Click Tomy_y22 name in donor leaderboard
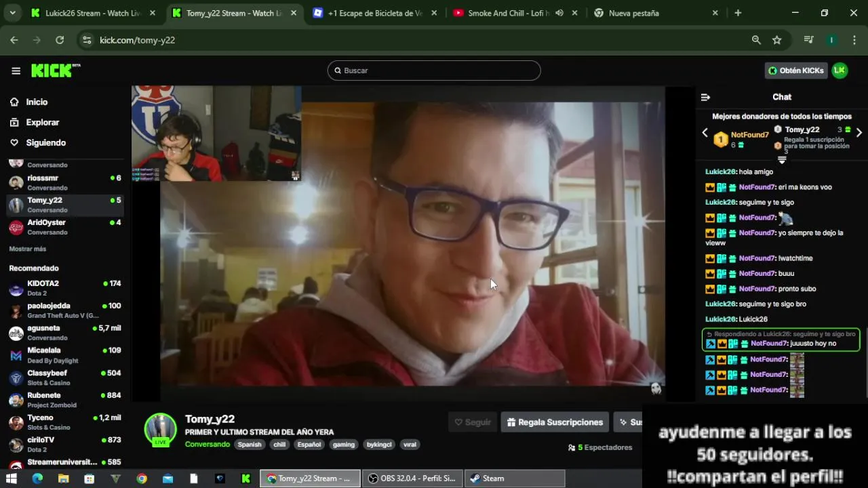Image resolution: width=868 pixels, height=488 pixels. [802, 129]
